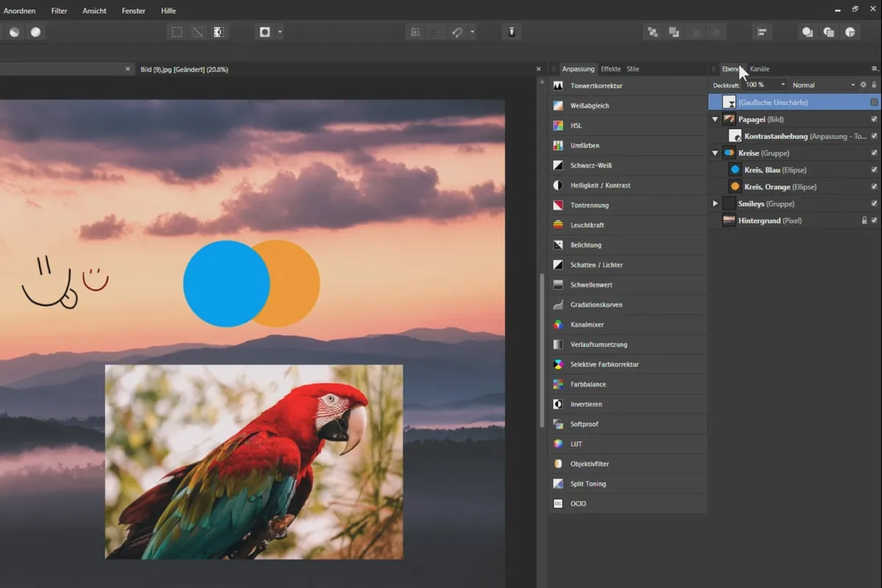The image size is (882, 588).
Task: Hide the Smileys group
Action: (874, 204)
